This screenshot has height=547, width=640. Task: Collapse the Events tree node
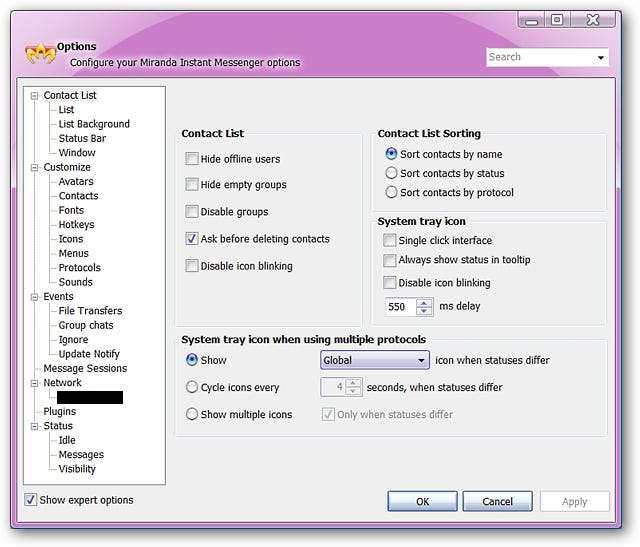coord(35,297)
